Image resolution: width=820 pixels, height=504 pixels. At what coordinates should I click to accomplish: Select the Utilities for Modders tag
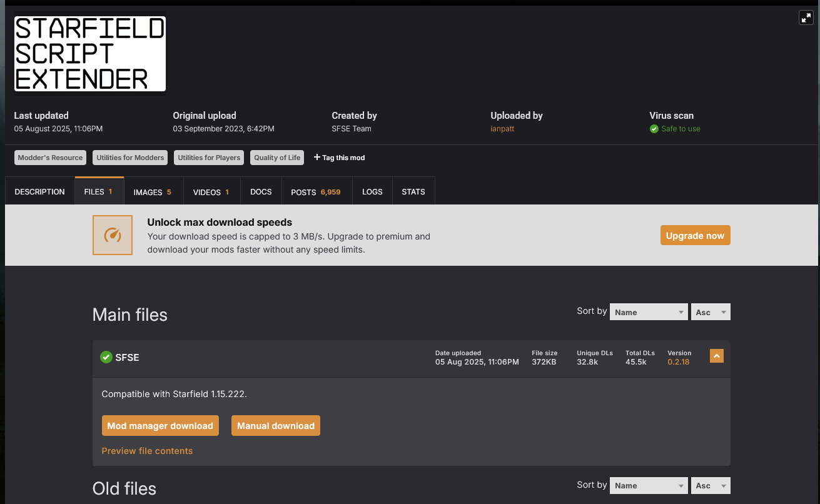click(130, 158)
